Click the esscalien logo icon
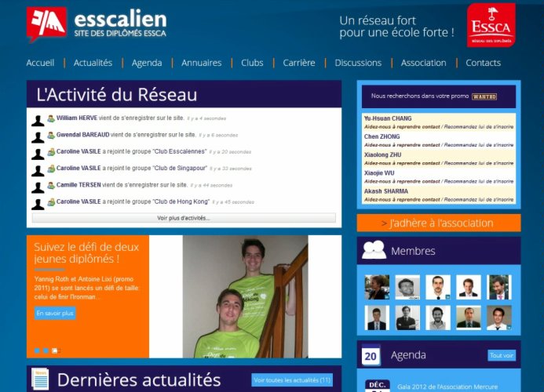Viewport: 544px width, 392px height. click(x=46, y=24)
